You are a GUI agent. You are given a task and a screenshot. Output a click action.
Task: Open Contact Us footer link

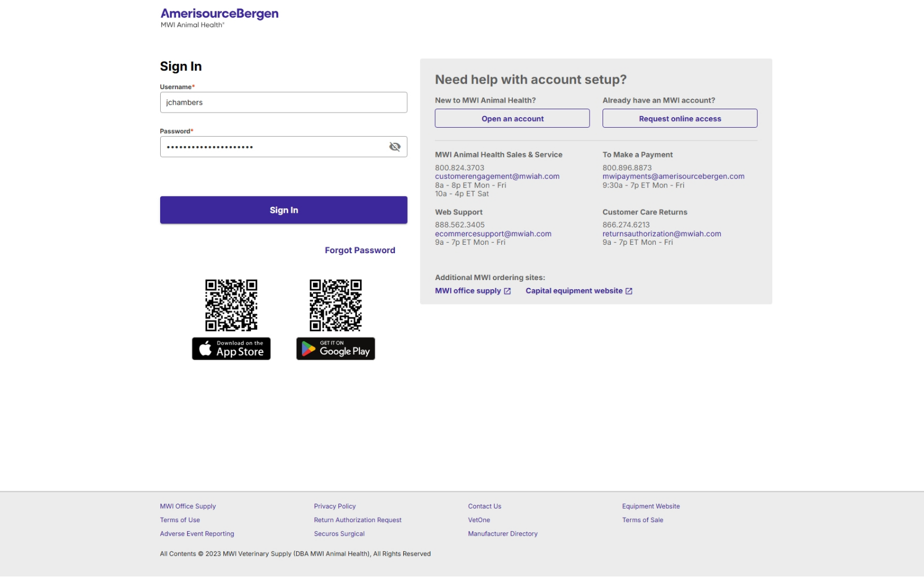tap(484, 506)
